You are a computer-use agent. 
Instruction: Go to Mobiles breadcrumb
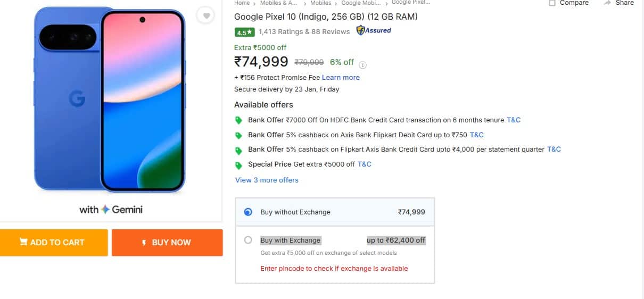point(320,3)
